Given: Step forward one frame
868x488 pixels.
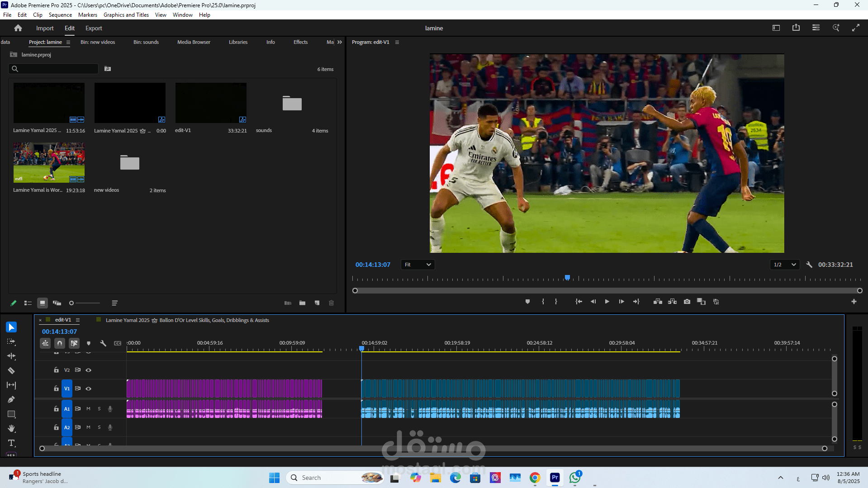Looking at the screenshot, I should pyautogui.click(x=621, y=302).
